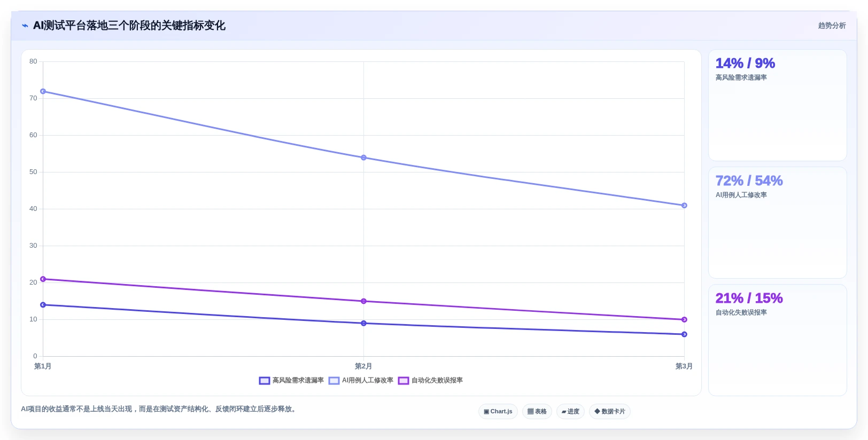
Task: Click the 72% / 54% card value
Action: click(749, 181)
